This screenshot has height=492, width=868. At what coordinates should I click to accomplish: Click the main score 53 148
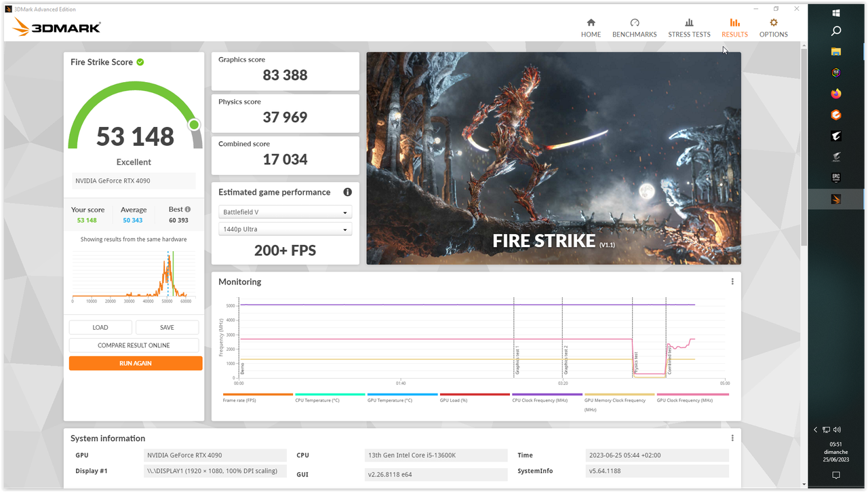(x=135, y=136)
